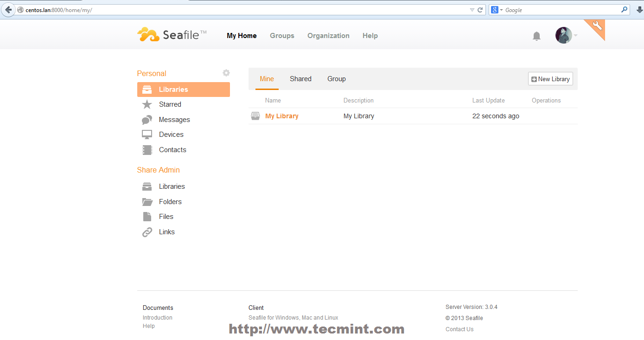Open the Organization navigation item
Viewport: 644px width, 340px height.
pos(328,36)
